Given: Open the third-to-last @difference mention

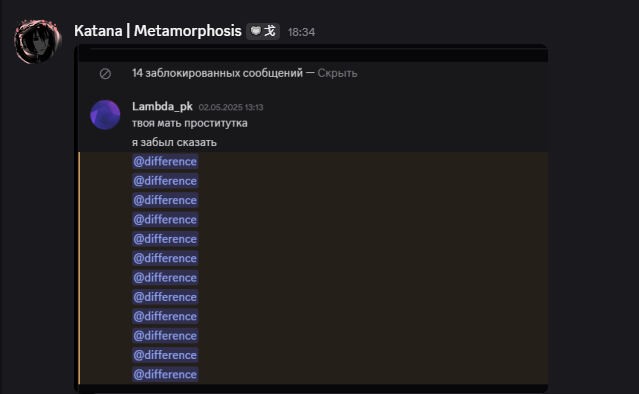Looking at the screenshot, I should [165, 336].
